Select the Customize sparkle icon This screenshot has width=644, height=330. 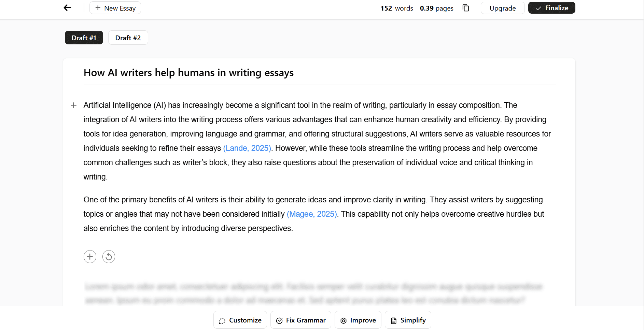pos(222,320)
